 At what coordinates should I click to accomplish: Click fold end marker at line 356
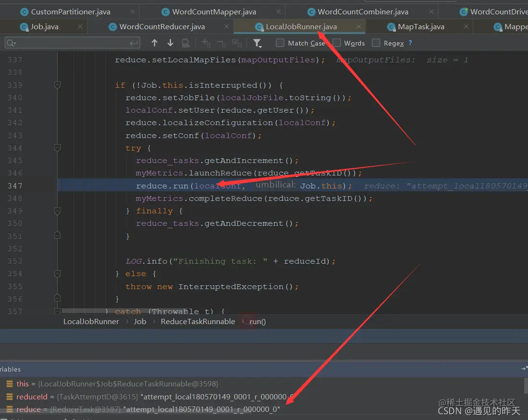tap(57, 298)
